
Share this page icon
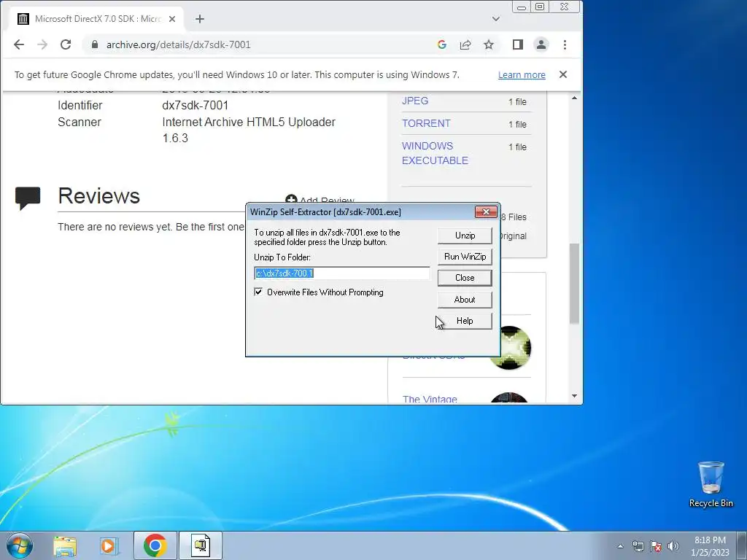click(465, 44)
